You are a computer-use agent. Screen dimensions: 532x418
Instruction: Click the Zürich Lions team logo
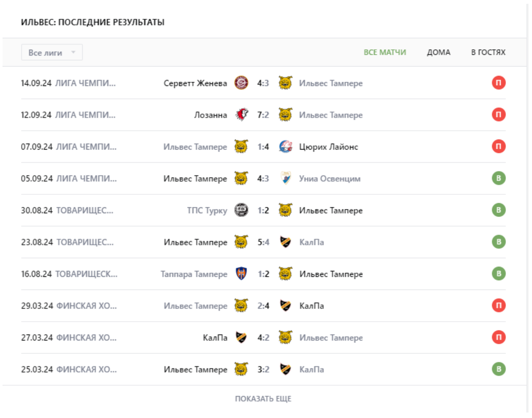(285, 147)
